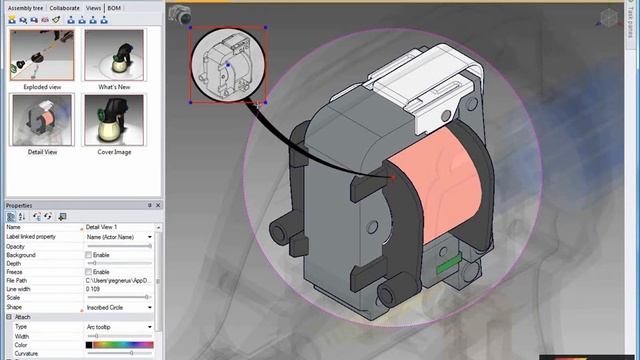
Task: Click the camera with magnifier icon
Action: tap(23, 20)
